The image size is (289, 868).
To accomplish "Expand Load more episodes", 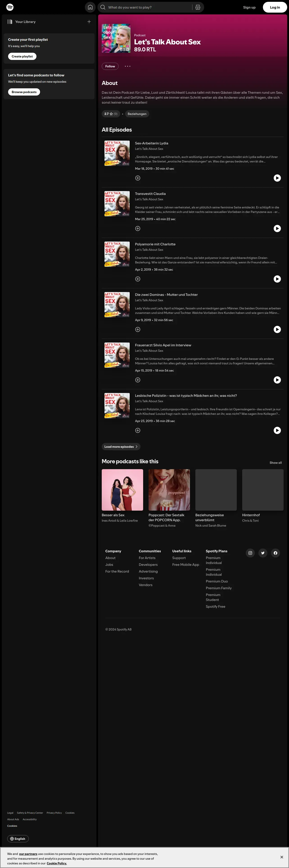I will tap(121, 447).
